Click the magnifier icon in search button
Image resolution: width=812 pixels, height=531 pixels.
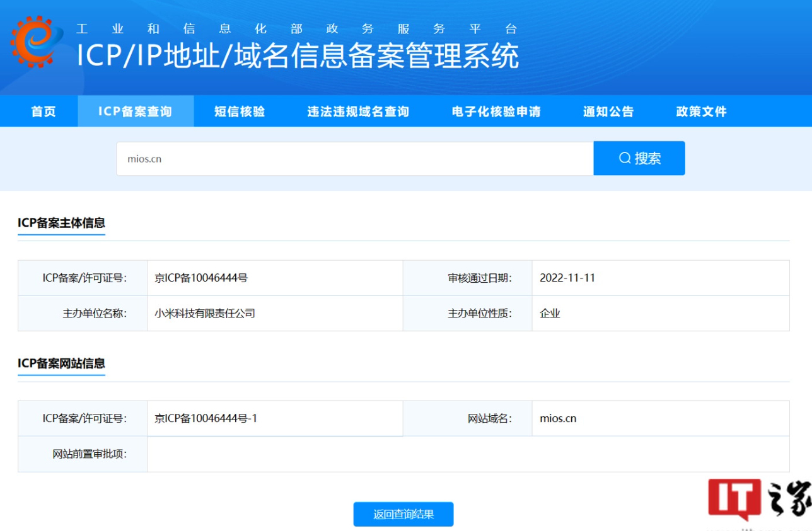[624, 158]
